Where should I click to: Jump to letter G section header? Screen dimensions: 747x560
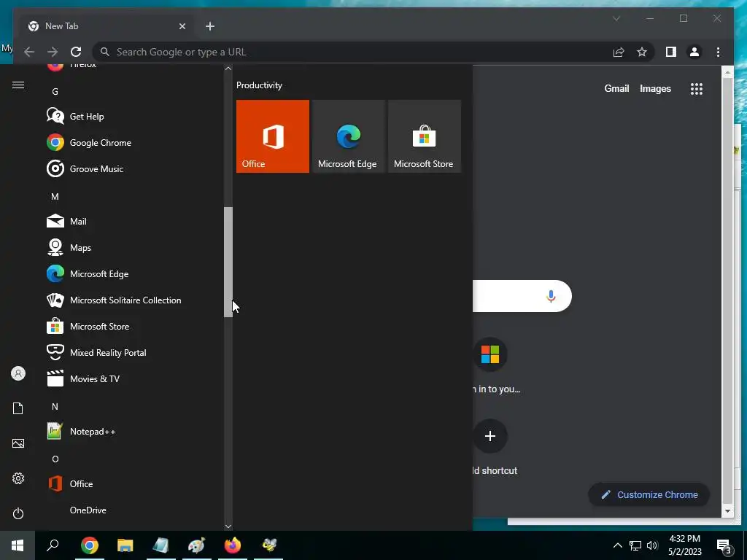[x=55, y=91]
